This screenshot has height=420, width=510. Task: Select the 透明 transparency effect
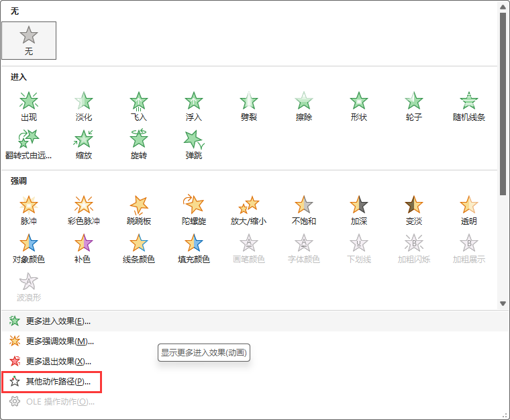click(468, 210)
